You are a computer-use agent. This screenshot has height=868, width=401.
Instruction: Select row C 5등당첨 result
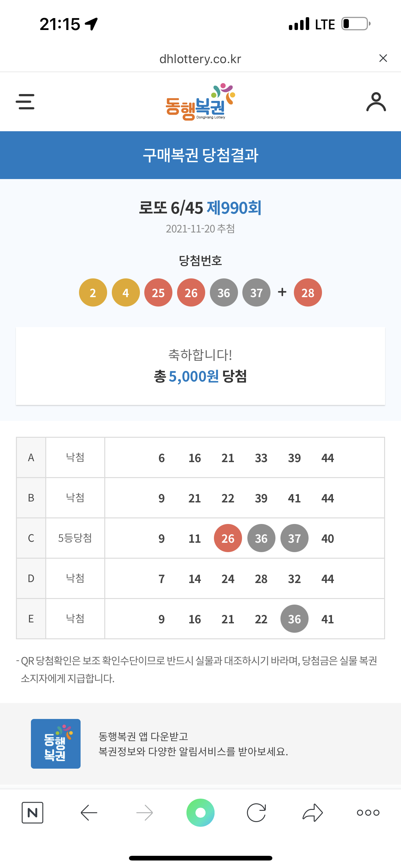pos(200,538)
